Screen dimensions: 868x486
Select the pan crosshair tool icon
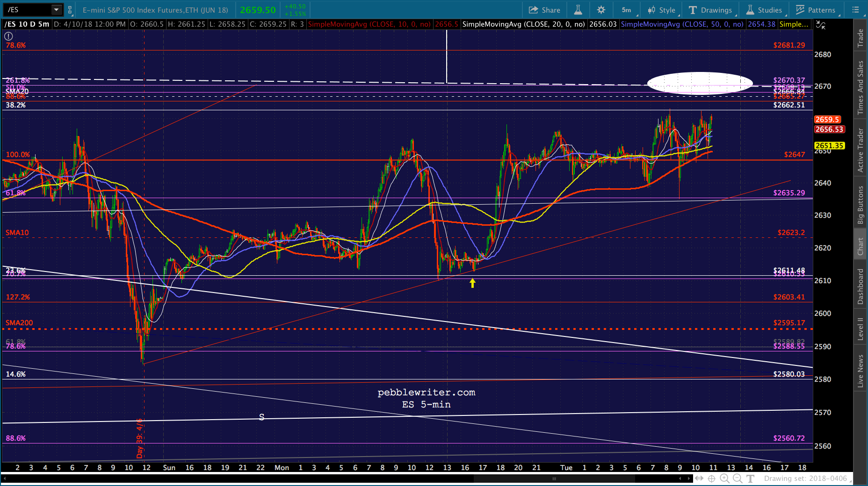(x=711, y=478)
